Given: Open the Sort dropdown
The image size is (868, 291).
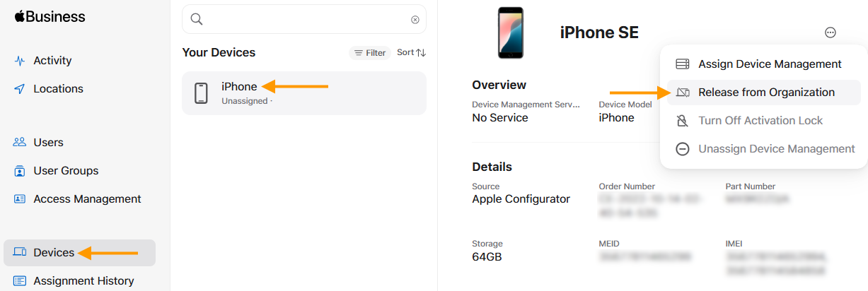Looking at the screenshot, I should [411, 52].
